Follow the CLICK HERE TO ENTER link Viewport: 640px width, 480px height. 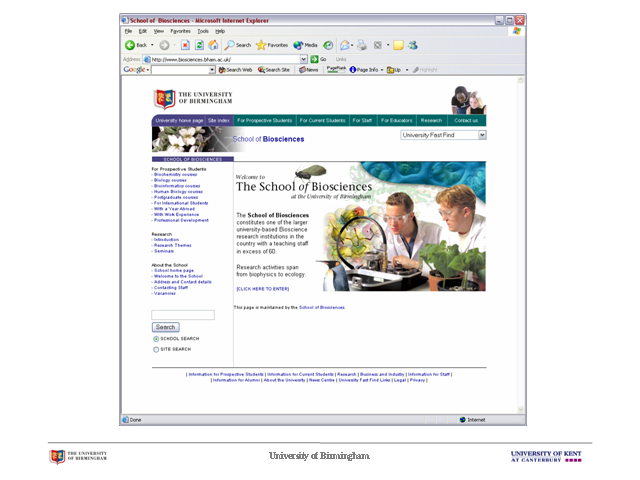[262, 289]
